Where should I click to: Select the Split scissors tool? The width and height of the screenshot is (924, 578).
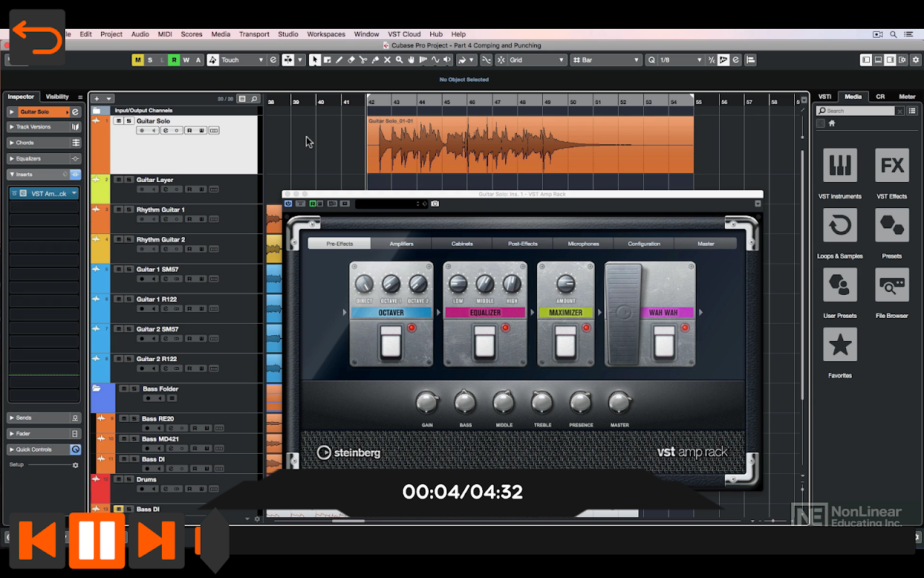[x=363, y=60]
